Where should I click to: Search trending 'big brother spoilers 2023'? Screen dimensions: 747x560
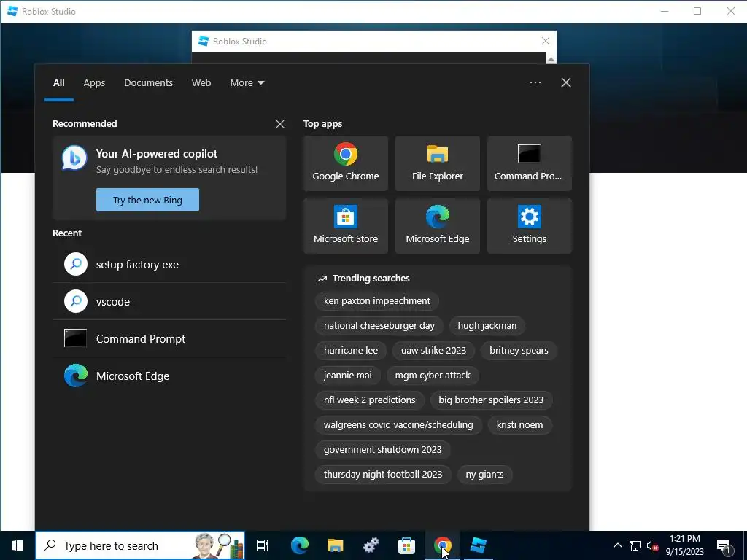(x=491, y=400)
